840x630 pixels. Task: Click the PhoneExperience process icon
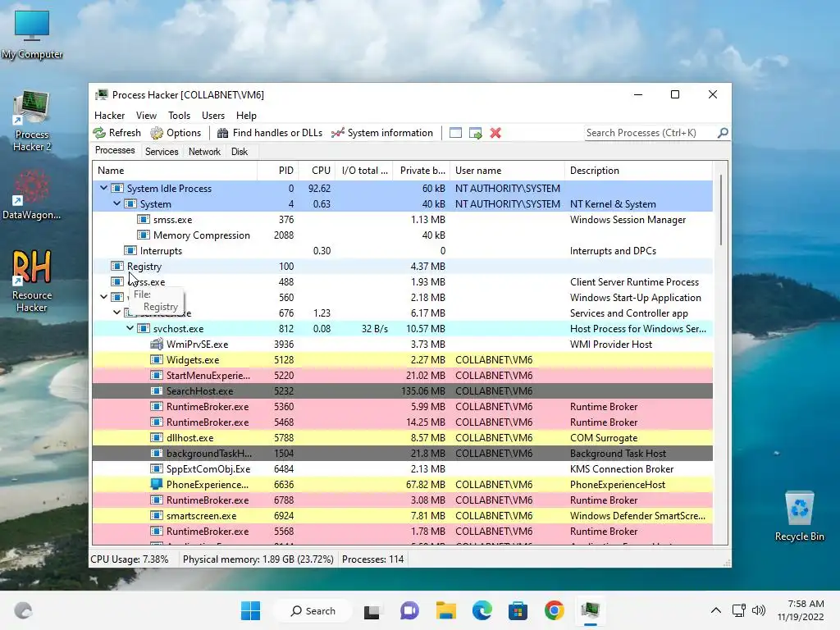pyautogui.click(x=157, y=484)
